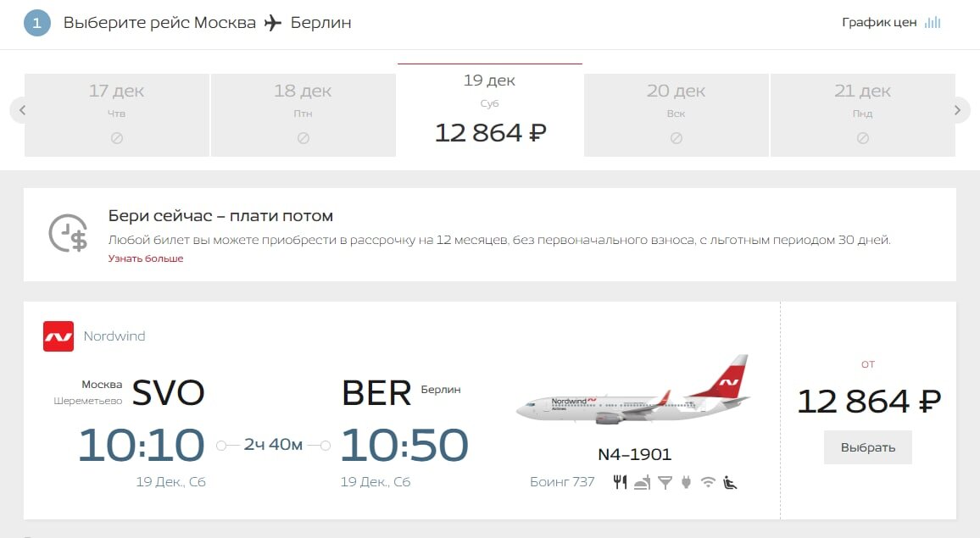
Task: Click the red Nordwind airline logo
Action: click(x=57, y=336)
